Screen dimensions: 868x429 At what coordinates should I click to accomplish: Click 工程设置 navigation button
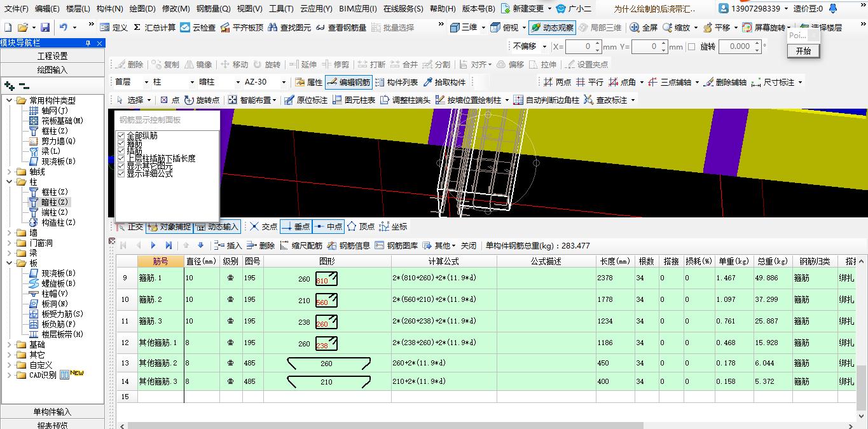(x=52, y=57)
